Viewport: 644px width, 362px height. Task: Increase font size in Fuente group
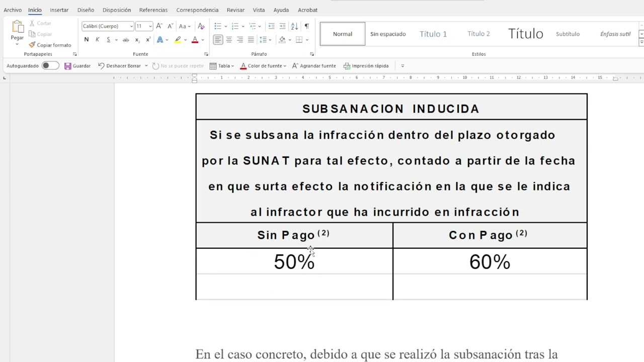(159, 26)
